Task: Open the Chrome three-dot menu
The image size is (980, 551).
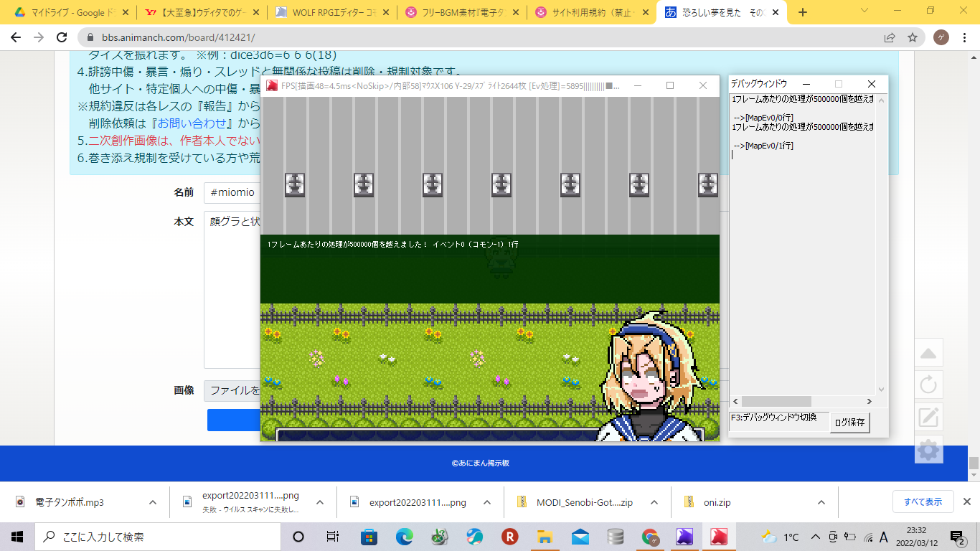Action: pyautogui.click(x=965, y=37)
